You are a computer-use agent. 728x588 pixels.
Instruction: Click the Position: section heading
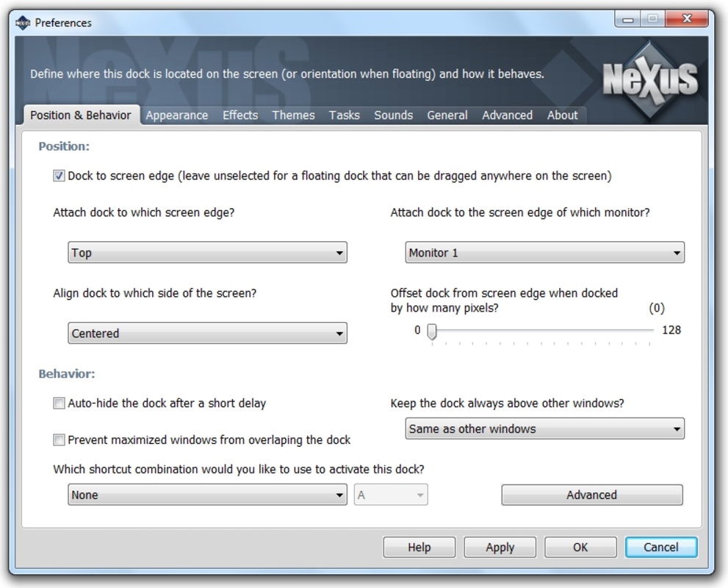pos(64,146)
